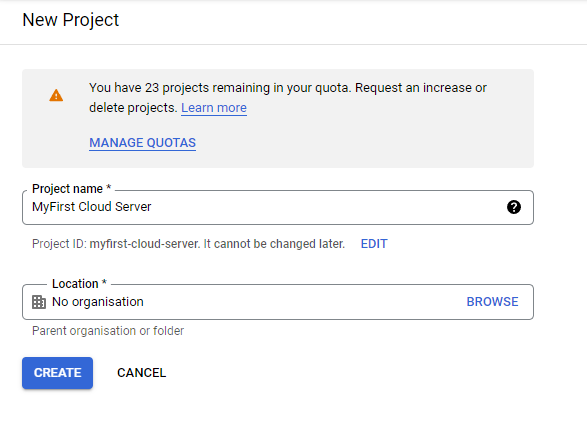This screenshot has width=587, height=422.
Task: Select the No organisation location field
Action: point(278,302)
